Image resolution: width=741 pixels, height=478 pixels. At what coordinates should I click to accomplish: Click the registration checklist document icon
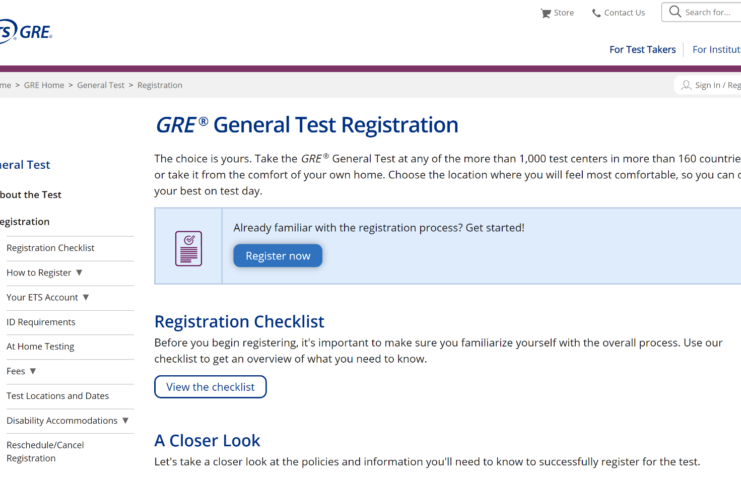point(188,247)
